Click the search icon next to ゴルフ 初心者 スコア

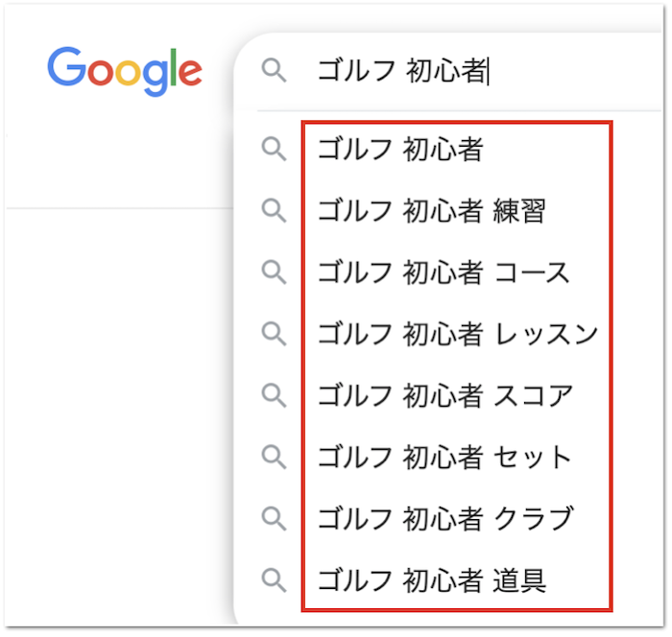click(x=275, y=395)
